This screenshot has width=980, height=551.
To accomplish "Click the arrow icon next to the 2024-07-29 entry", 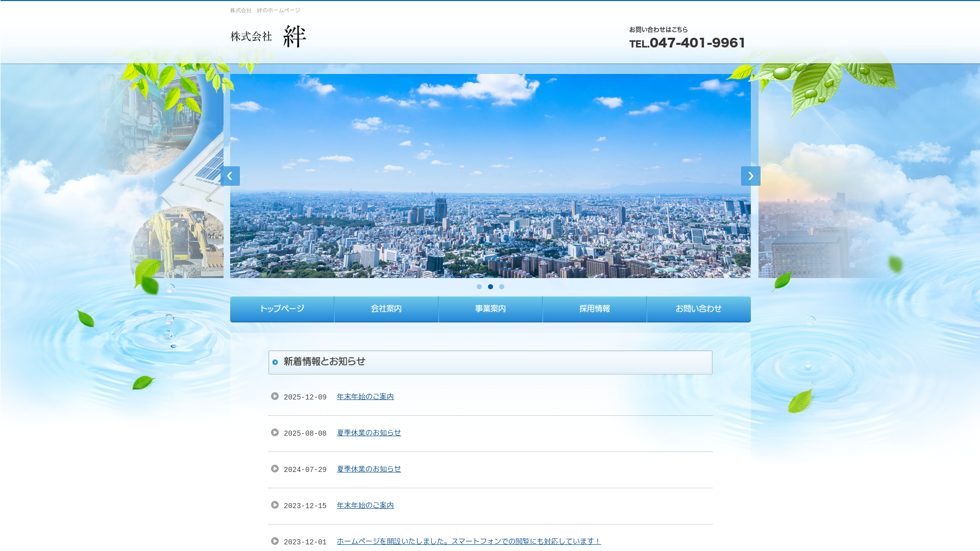I will [x=275, y=469].
